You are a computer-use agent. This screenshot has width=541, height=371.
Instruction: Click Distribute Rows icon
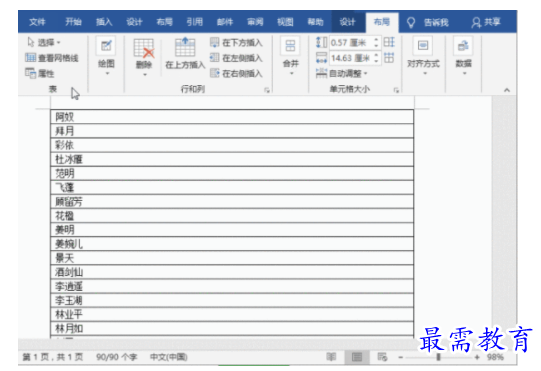point(389,42)
